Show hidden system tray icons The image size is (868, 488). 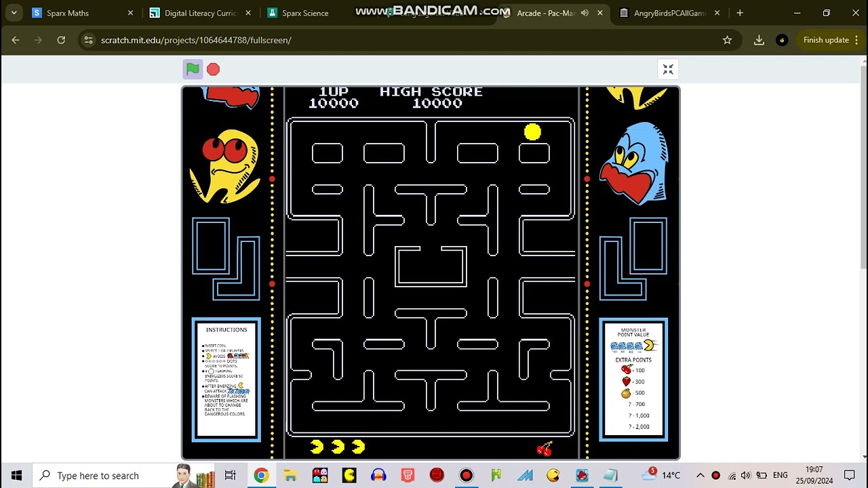click(701, 475)
